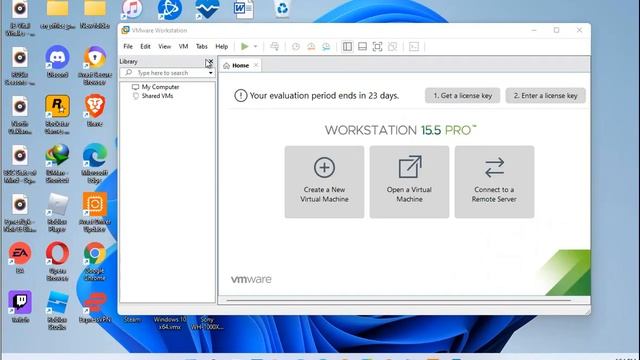
Task: Open the Word document desktop icon
Action: tap(243, 9)
